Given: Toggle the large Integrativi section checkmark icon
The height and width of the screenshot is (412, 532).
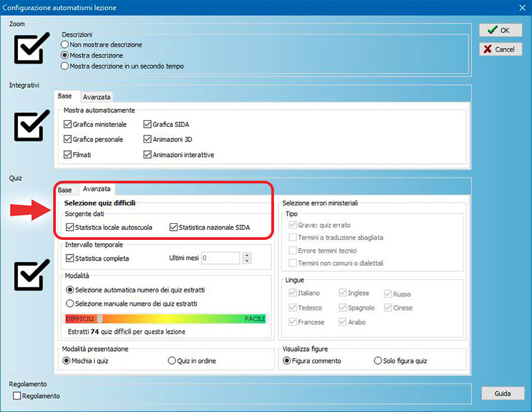Looking at the screenshot, I should pos(31,125).
